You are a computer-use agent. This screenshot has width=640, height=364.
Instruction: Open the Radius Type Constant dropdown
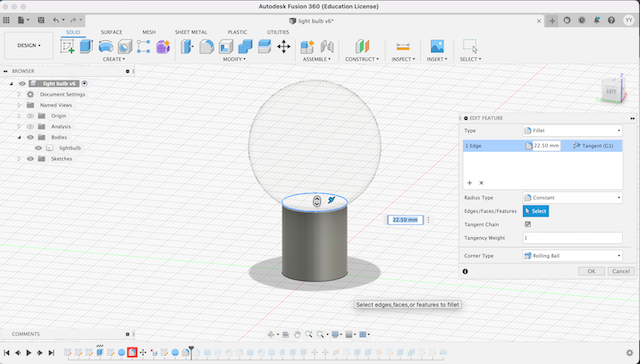[x=572, y=198]
